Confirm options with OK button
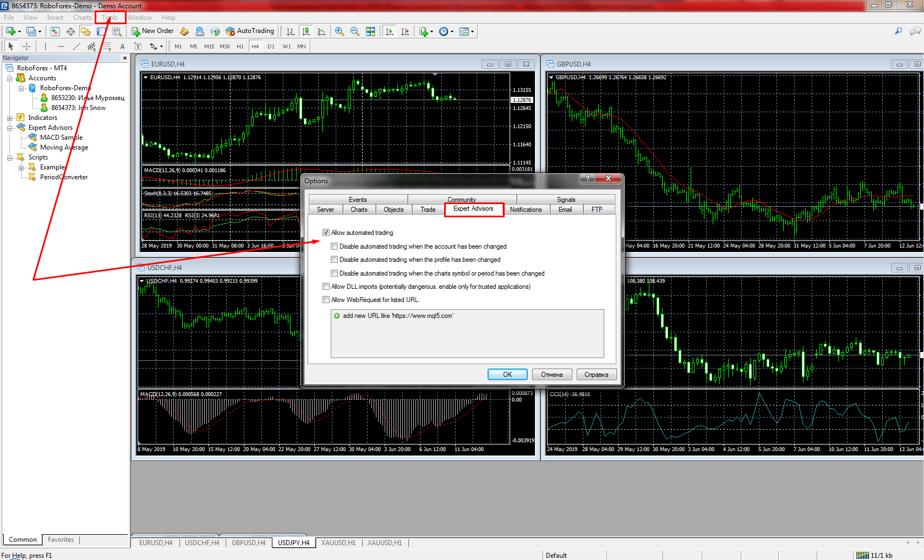This screenshot has height=560, width=924. pos(507,375)
